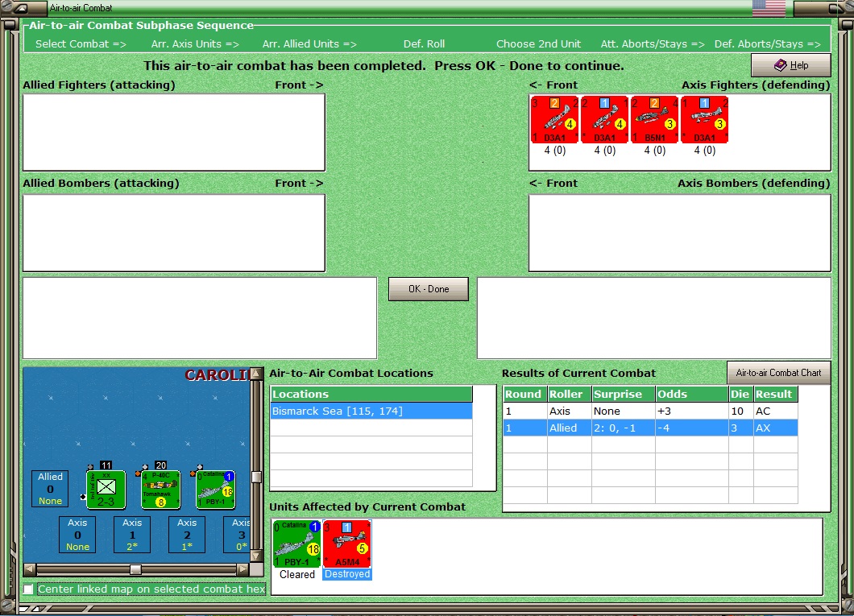Click the Round column header
Viewport: 854px width, 616px height.
click(x=525, y=394)
